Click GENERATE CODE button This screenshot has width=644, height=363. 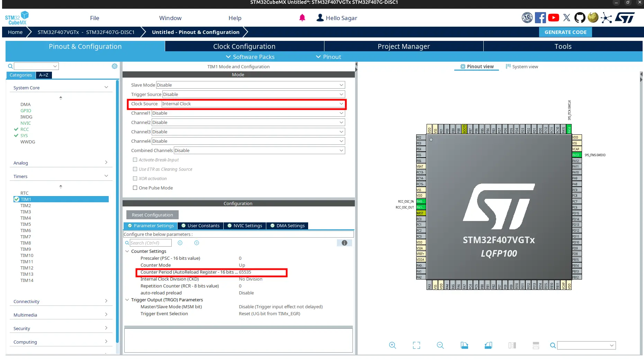565,32
